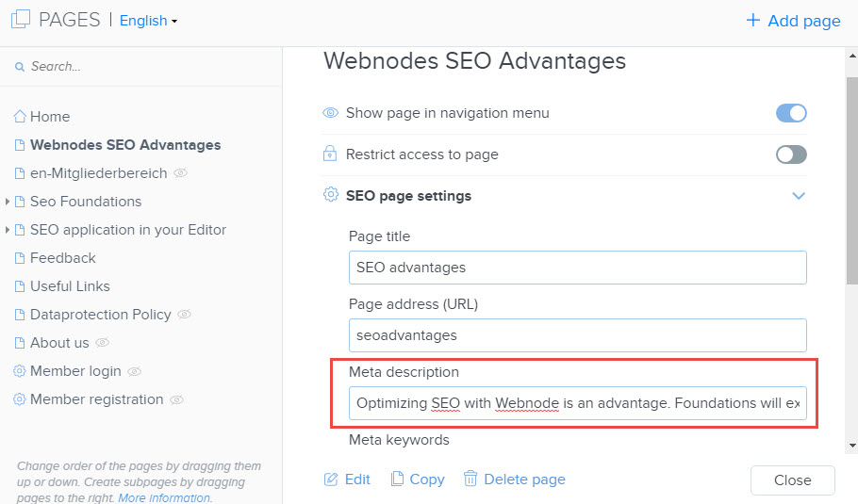Open the English language dropdown
Screen dimensions: 858x504
point(148,21)
